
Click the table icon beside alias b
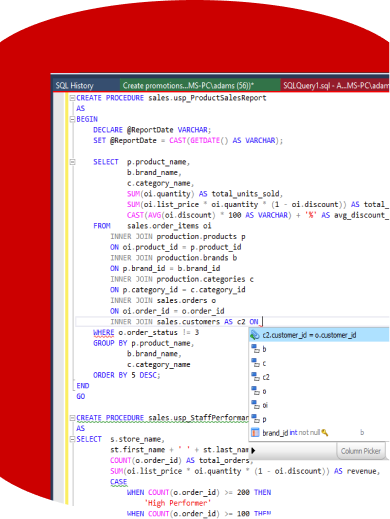click(255, 349)
